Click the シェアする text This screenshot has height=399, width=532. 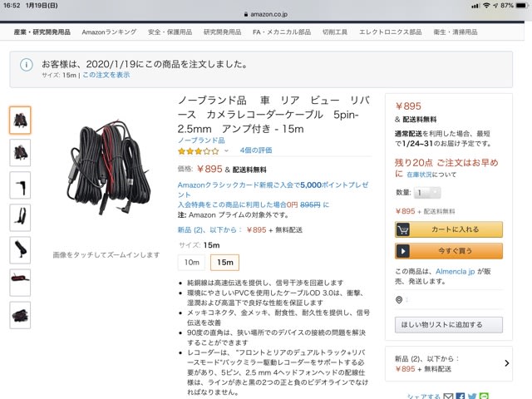pyautogui.click(x=423, y=397)
